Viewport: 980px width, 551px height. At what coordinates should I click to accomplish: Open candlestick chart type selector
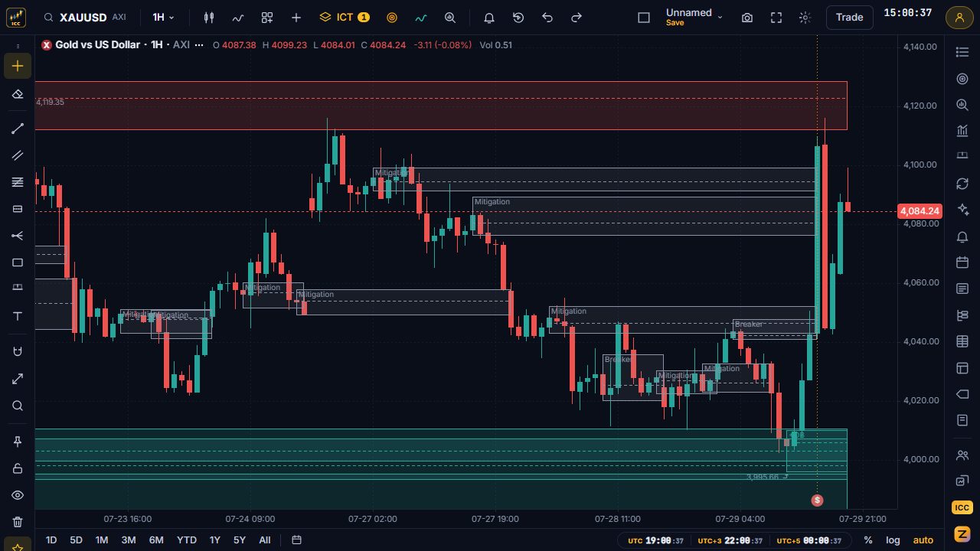click(x=209, y=17)
